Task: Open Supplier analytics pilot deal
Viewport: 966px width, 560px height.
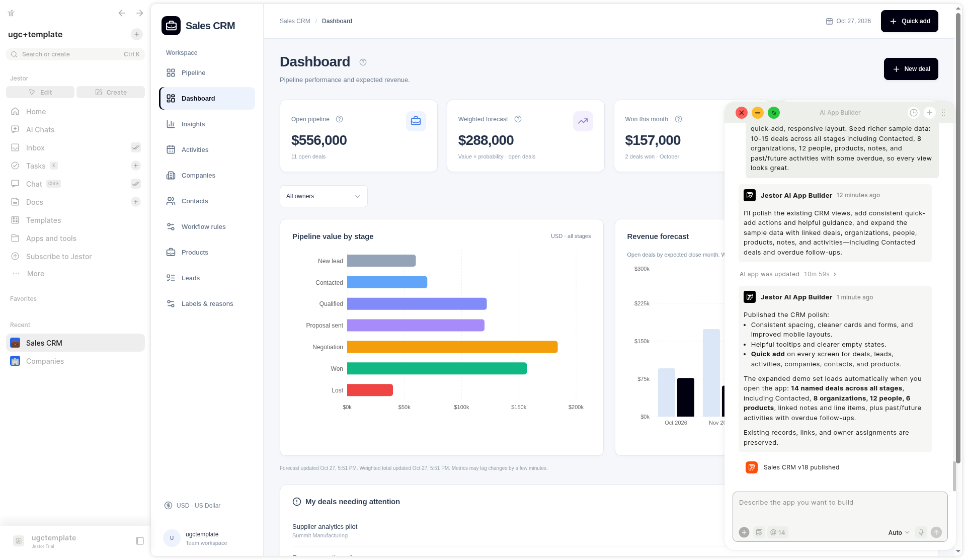Action: coord(325,527)
